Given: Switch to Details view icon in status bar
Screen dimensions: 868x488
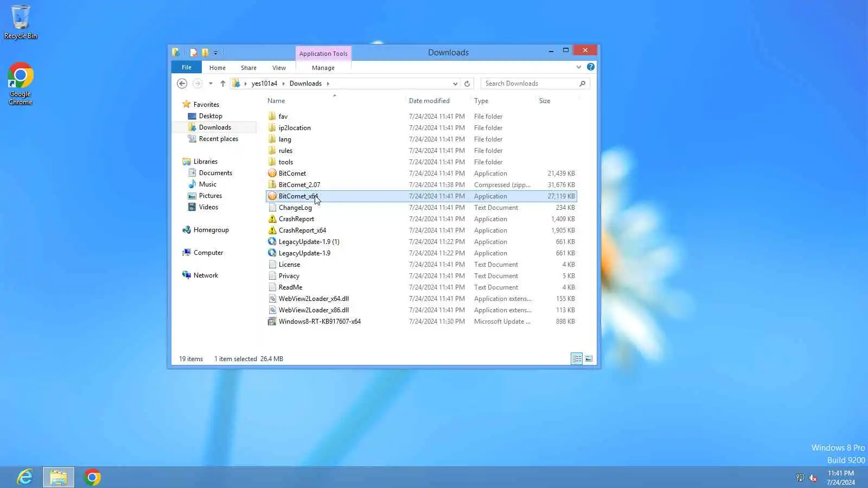Looking at the screenshot, I should (x=577, y=358).
